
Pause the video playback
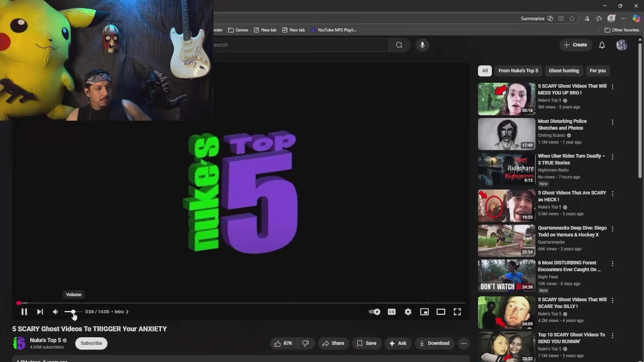(x=24, y=312)
